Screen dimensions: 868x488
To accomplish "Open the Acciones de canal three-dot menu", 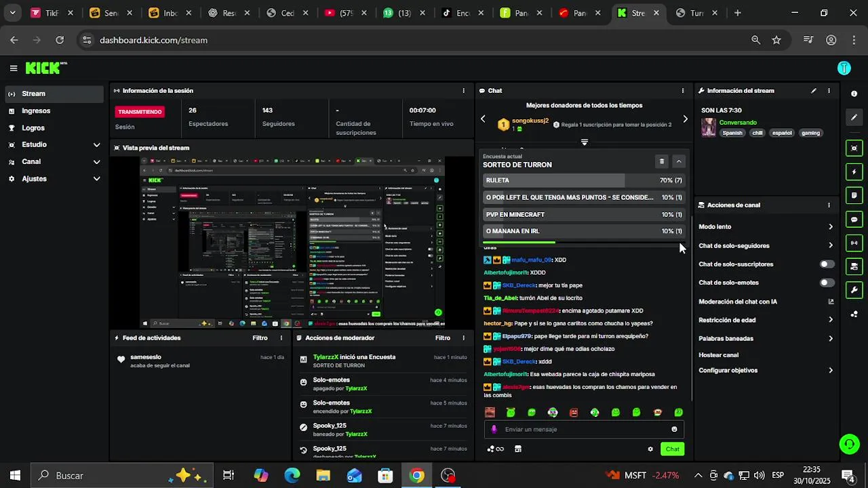I will click(829, 205).
